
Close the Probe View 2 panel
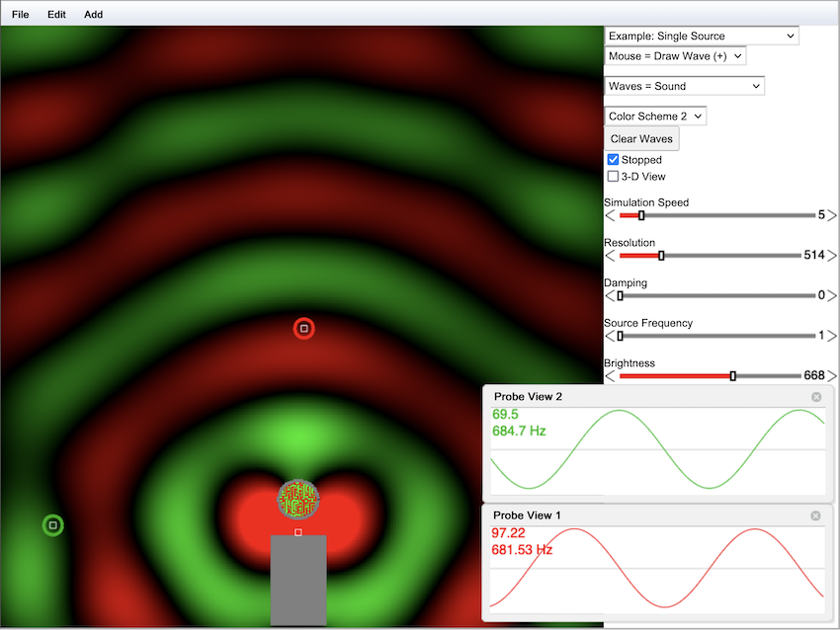(816, 397)
